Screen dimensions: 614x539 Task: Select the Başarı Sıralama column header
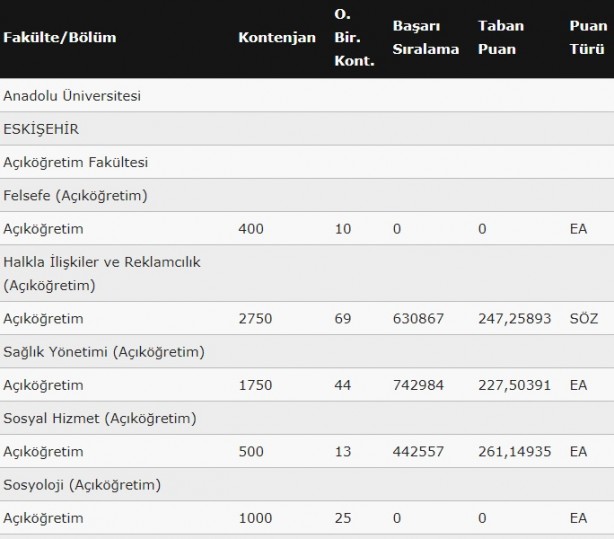pos(426,38)
